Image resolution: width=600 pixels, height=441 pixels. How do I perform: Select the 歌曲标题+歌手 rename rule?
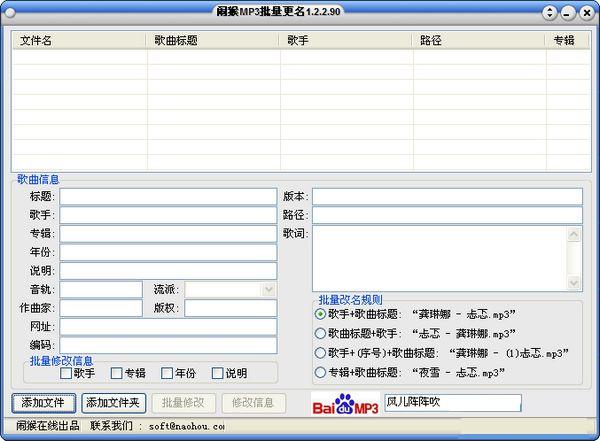(x=320, y=333)
